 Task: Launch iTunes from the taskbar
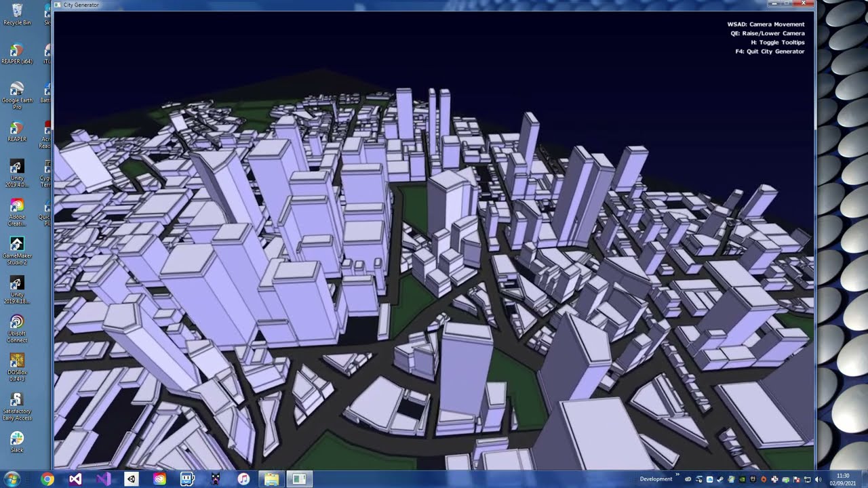coord(243,479)
